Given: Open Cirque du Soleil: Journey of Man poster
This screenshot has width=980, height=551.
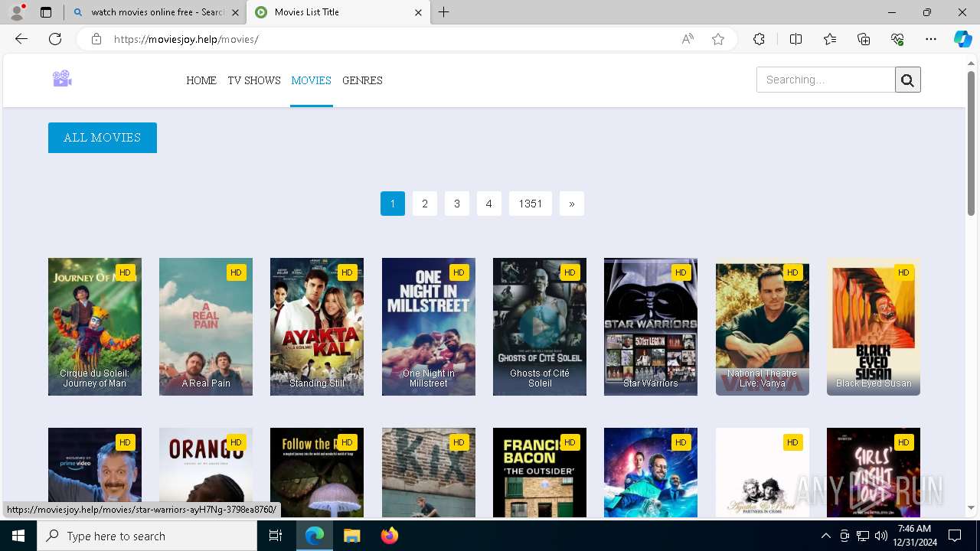Looking at the screenshot, I should [x=95, y=327].
